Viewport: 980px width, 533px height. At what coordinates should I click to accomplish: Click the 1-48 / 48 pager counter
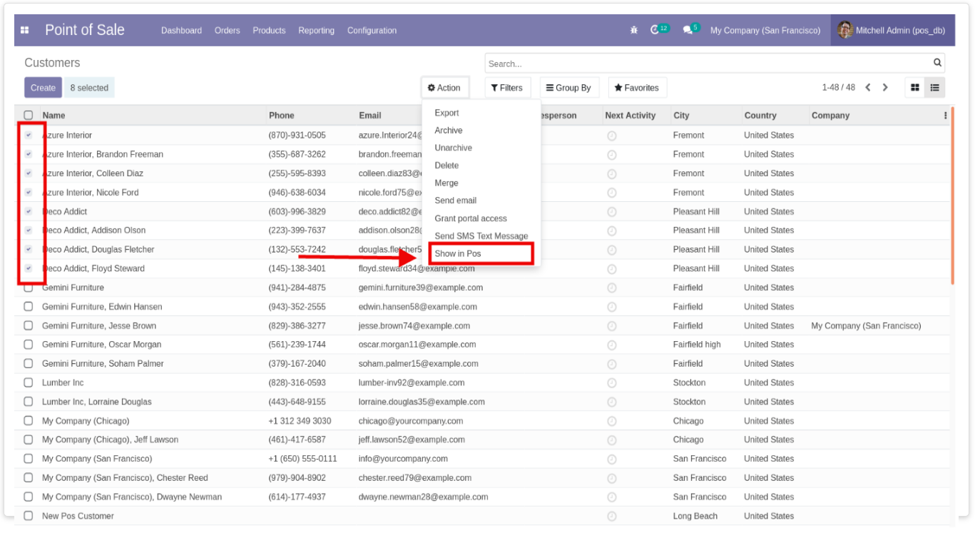point(838,88)
